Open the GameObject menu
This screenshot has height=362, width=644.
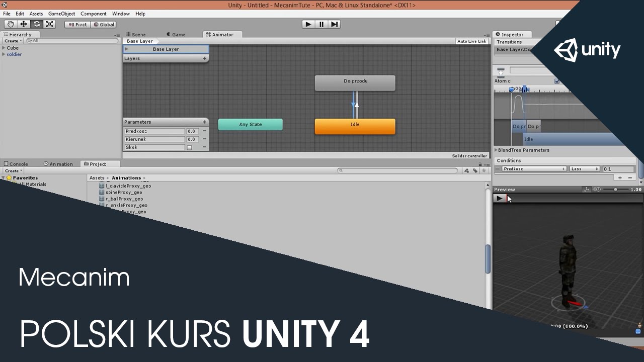point(61,14)
